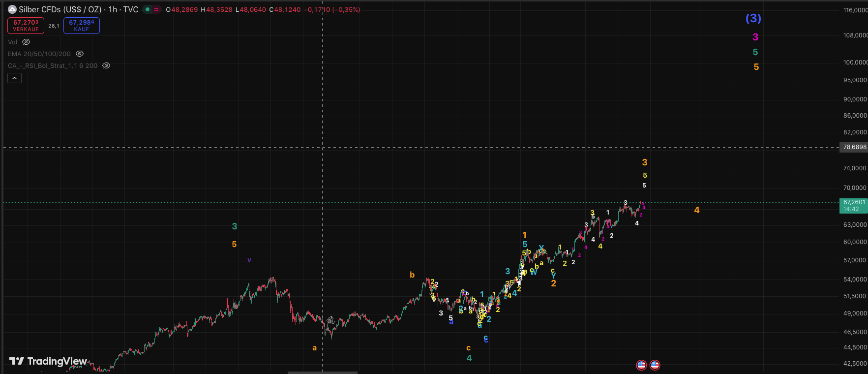Click the current price label 67,2601
Viewport: 868px width, 374px height.
tap(854, 202)
